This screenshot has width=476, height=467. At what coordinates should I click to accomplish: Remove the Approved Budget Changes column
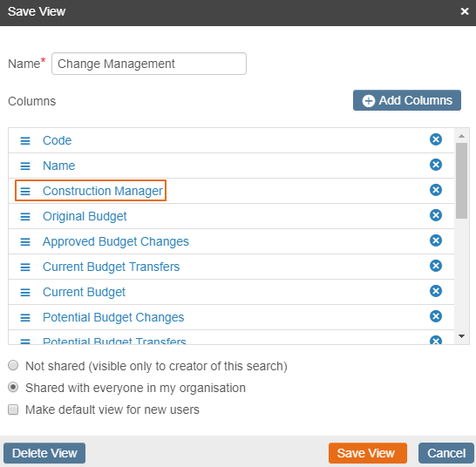(436, 240)
